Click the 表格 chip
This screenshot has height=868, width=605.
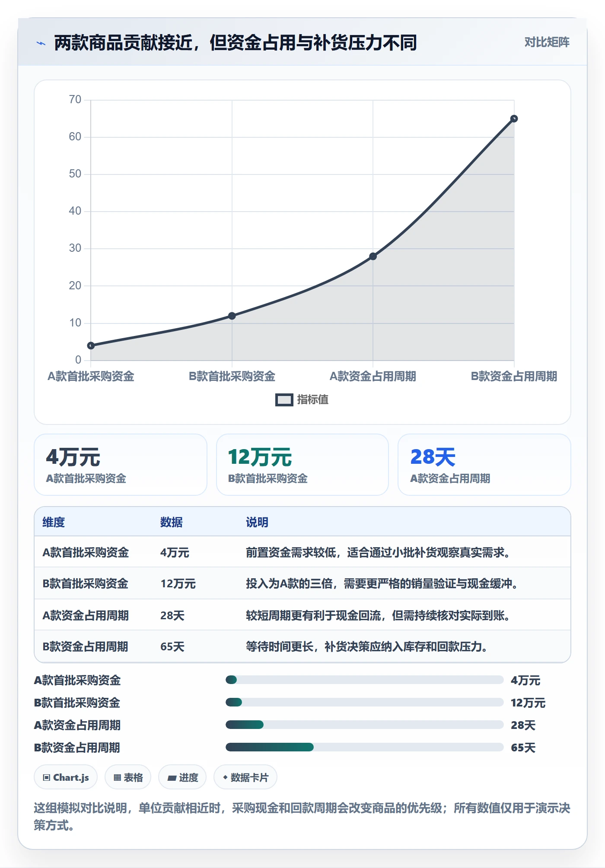pyautogui.click(x=128, y=777)
